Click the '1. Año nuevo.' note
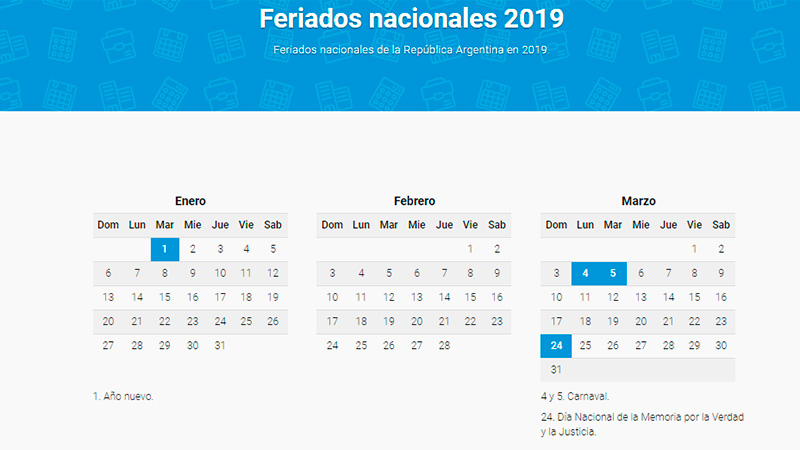 point(123,396)
